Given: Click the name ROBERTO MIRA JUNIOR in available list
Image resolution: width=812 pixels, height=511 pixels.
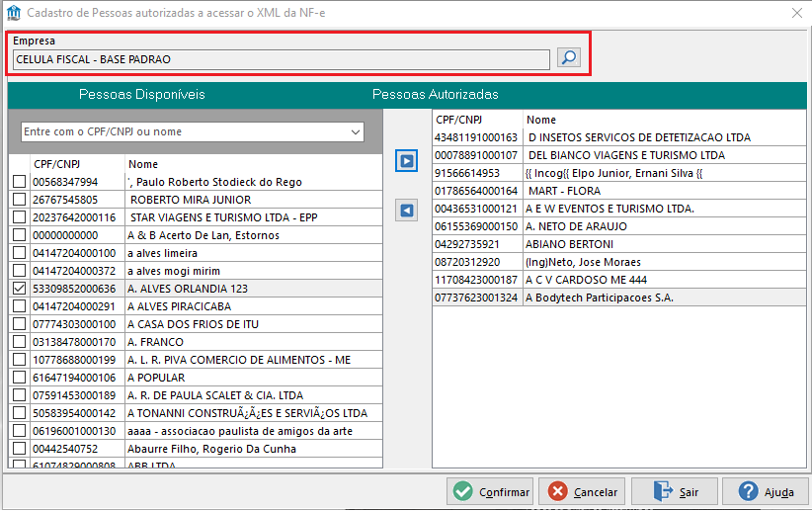Looking at the screenshot, I should (191, 200).
